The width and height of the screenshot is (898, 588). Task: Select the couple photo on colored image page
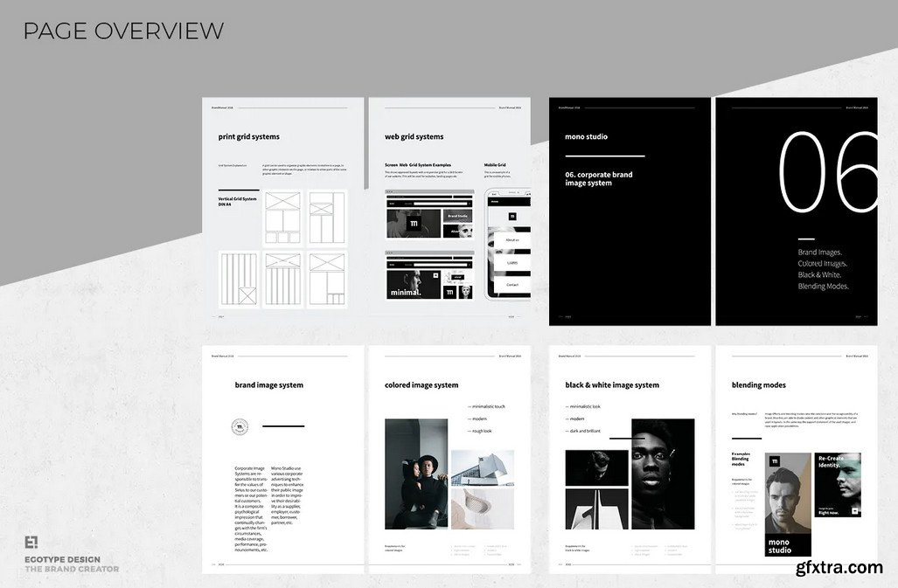(416, 474)
